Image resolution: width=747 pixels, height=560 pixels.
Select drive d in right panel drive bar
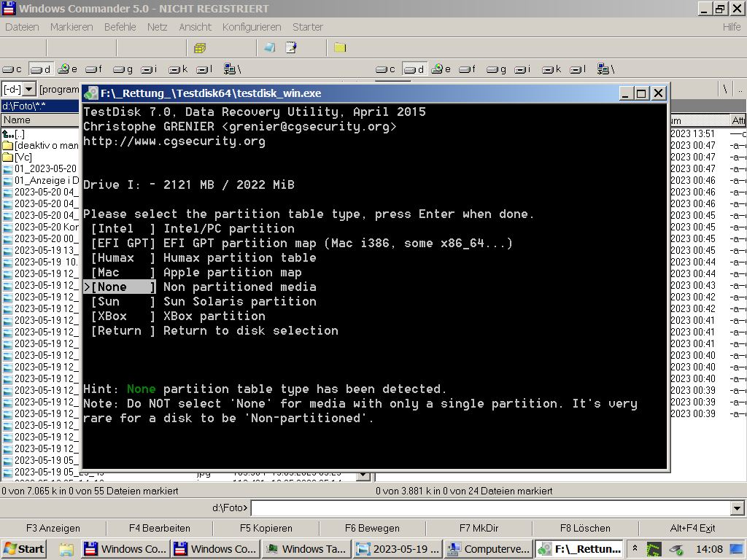[x=414, y=69]
